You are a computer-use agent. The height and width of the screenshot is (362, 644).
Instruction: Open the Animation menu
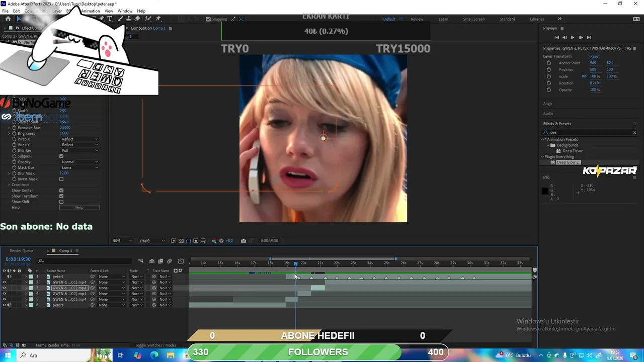91,11
